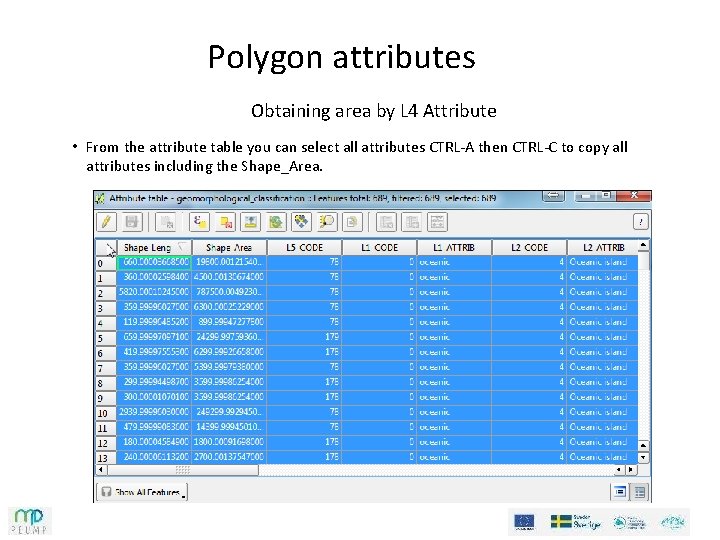Click the Unselect all icon

(225, 222)
